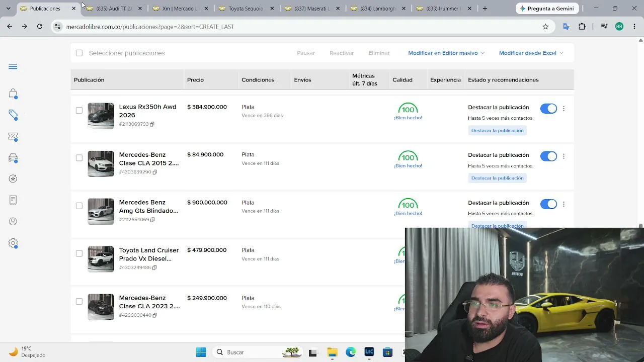Switch to the Audi TT tab
Image resolution: width=644 pixels, height=362 pixels.
click(114, 9)
